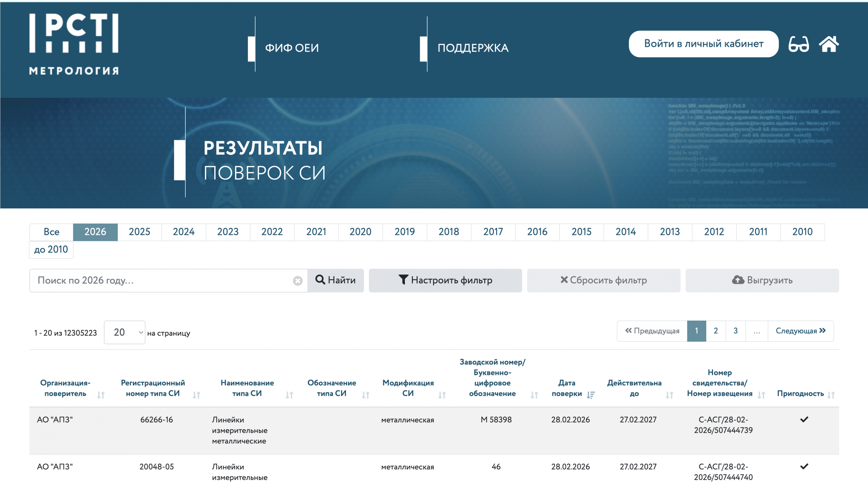This screenshot has height=484, width=868.
Task: Toggle sorting on the Пригодность column
Action: coord(831,394)
